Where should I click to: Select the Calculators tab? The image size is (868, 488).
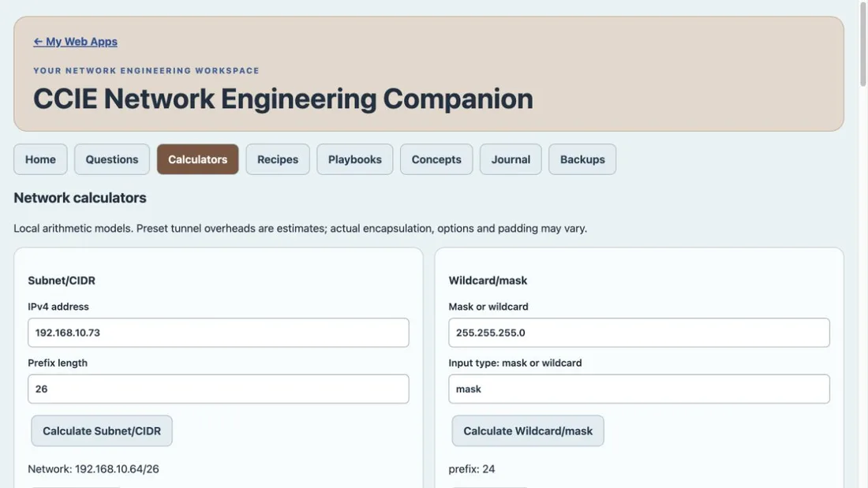tap(197, 159)
